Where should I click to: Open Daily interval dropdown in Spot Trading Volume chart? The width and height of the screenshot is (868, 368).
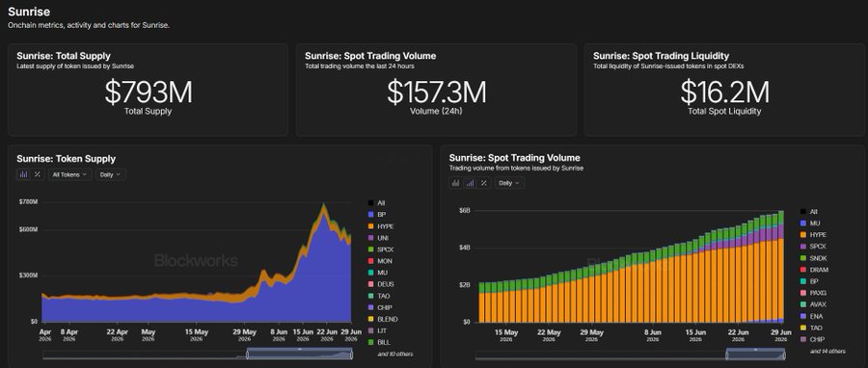pyautogui.click(x=509, y=183)
